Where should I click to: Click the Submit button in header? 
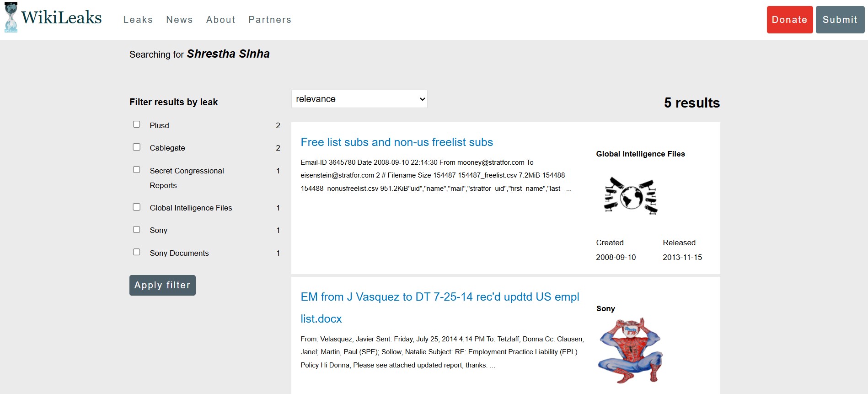pos(840,20)
